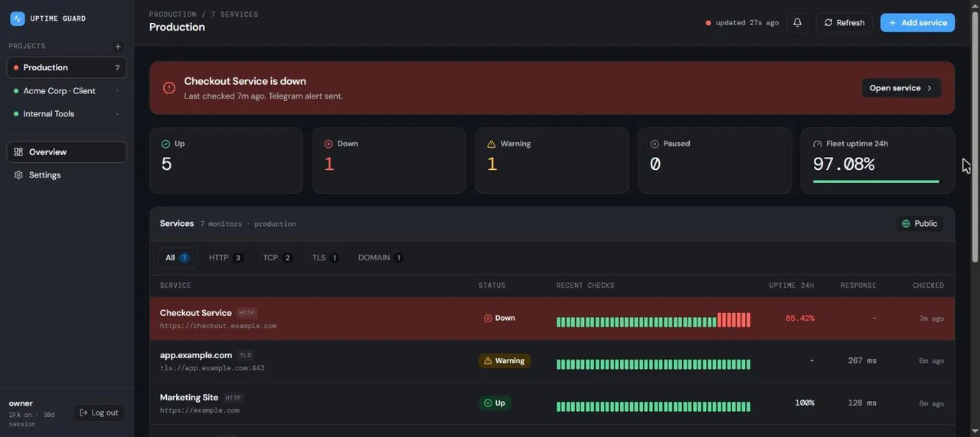980x437 pixels.
Task: Click the Up stat card
Action: coord(226,160)
